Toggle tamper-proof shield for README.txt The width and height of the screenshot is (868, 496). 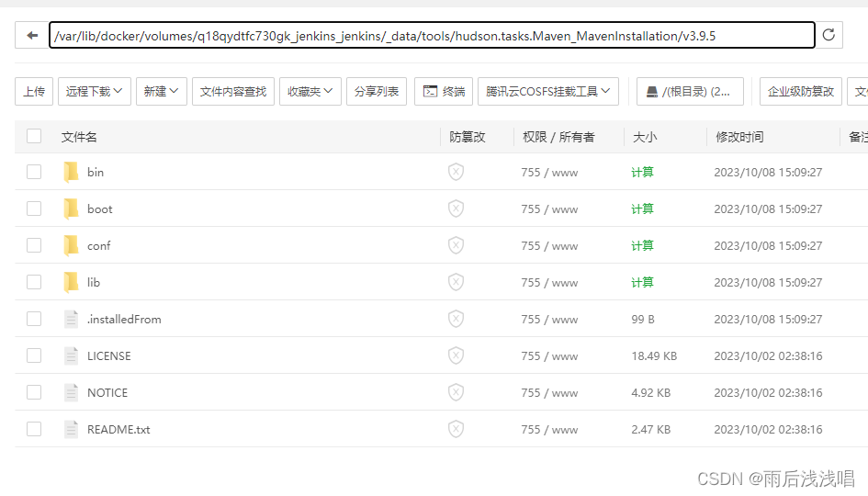pyautogui.click(x=456, y=429)
